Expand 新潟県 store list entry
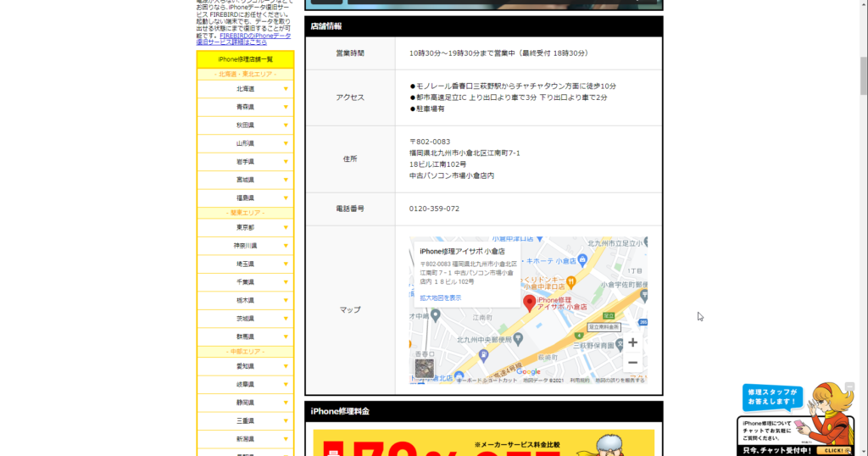The height and width of the screenshot is (456, 868). click(x=245, y=439)
